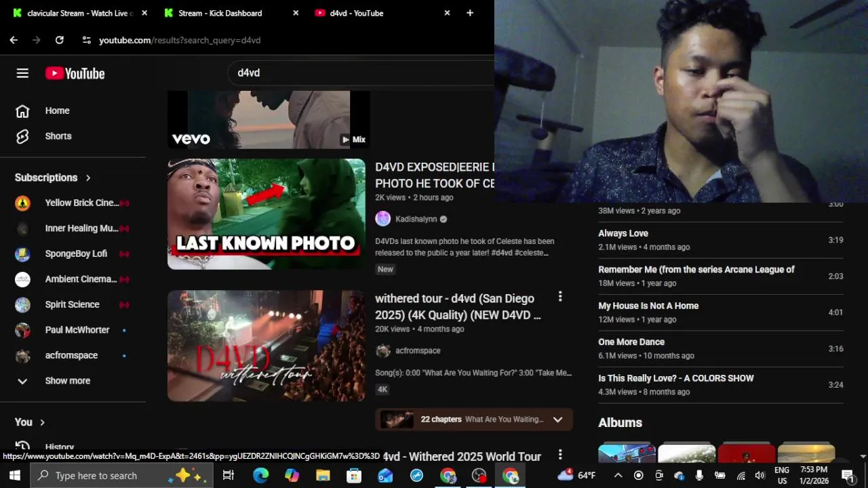Viewport: 868px width, 488px height.
Task: Open microphone icon in system tray
Action: pos(699,476)
